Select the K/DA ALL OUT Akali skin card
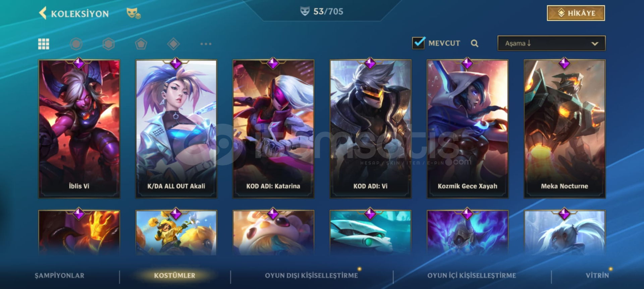This screenshot has height=289, width=644. [x=176, y=129]
